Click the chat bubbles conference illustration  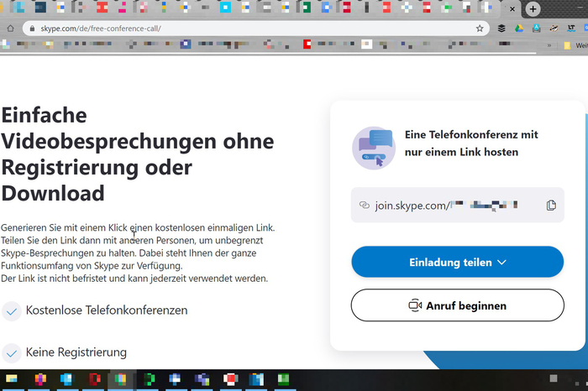click(374, 148)
